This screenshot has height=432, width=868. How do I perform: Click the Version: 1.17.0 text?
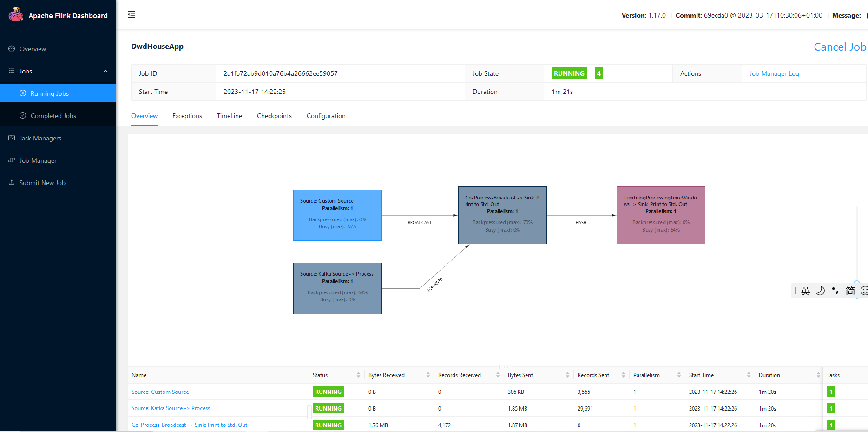coord(644,15)
